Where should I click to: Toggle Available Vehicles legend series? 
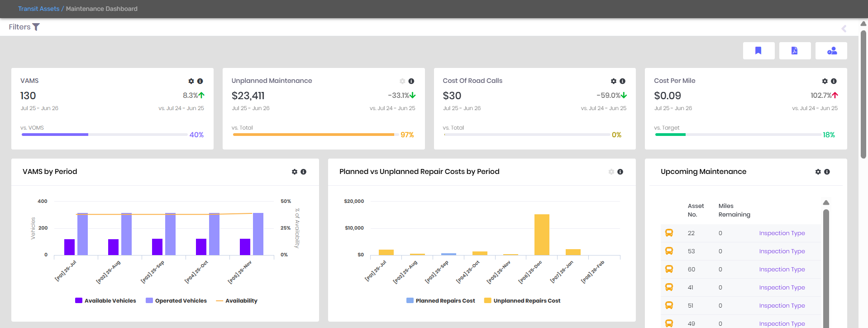105,301
